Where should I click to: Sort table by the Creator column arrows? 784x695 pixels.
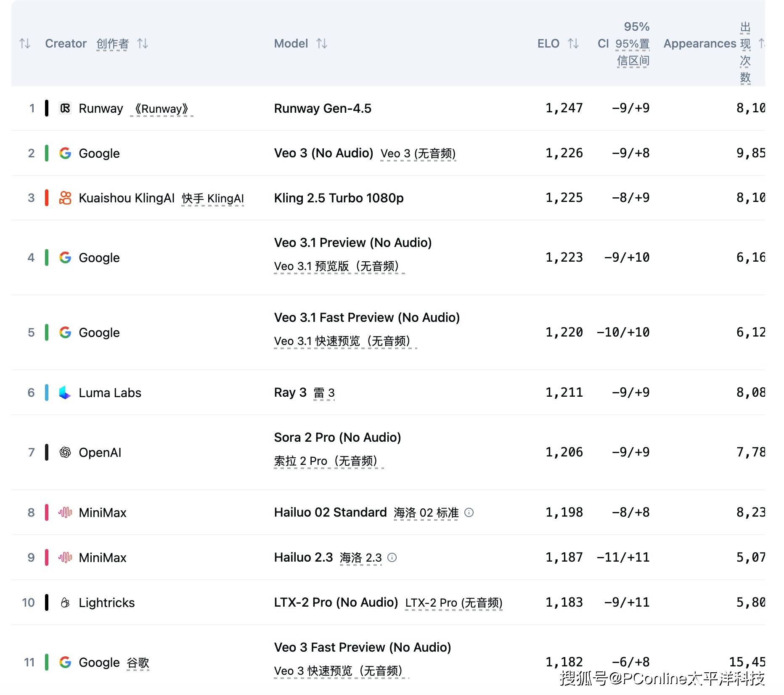[x=143, y=43]
